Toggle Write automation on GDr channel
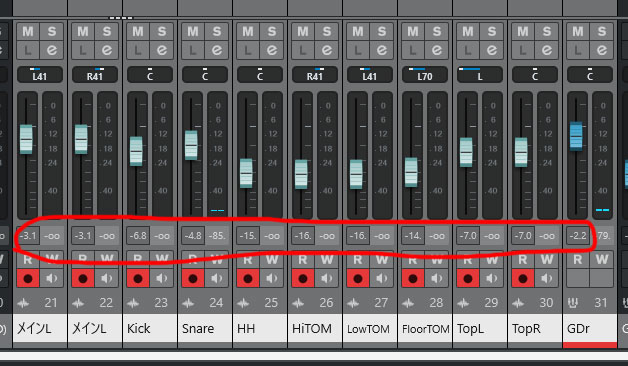Screen dimensions: 628x366 click(602, 259)
